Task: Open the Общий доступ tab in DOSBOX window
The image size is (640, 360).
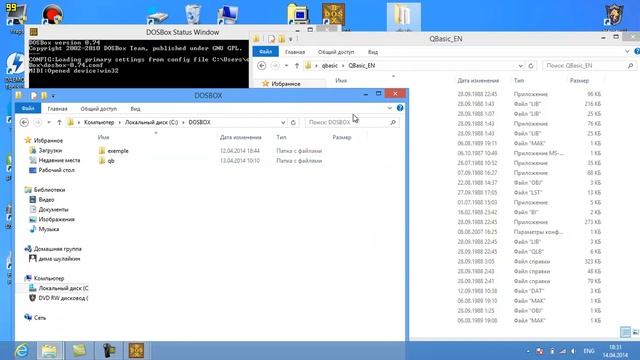Action: click(x=98, y=109)
